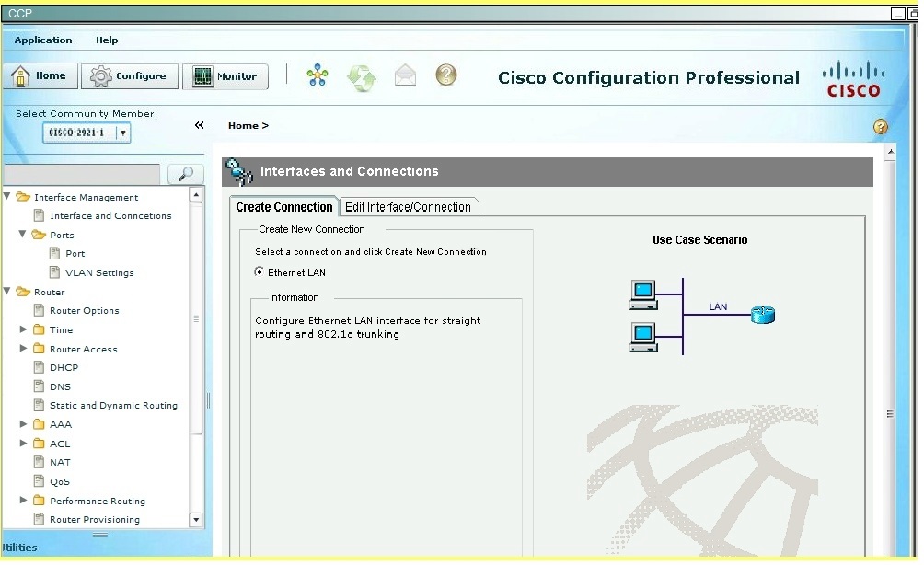924x565 pixels.
Task: Open the Select Community Member dropdown
Action: click(x=87, y=133)
